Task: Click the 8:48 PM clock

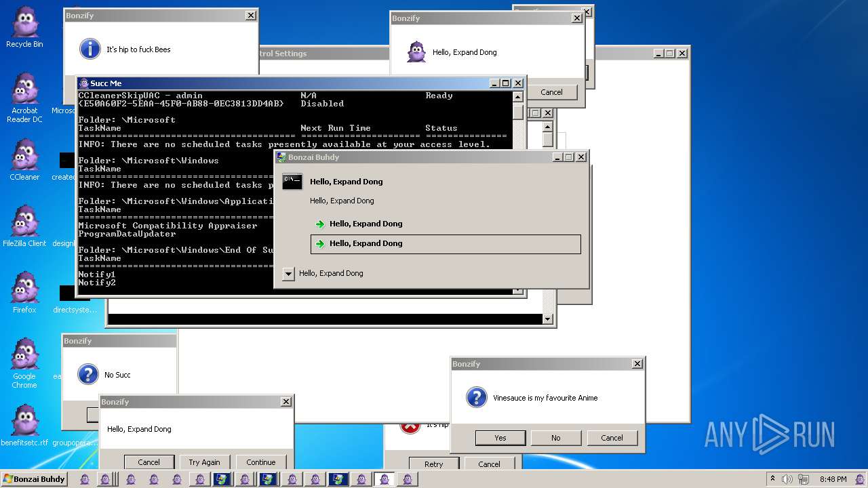Action: 833,479
